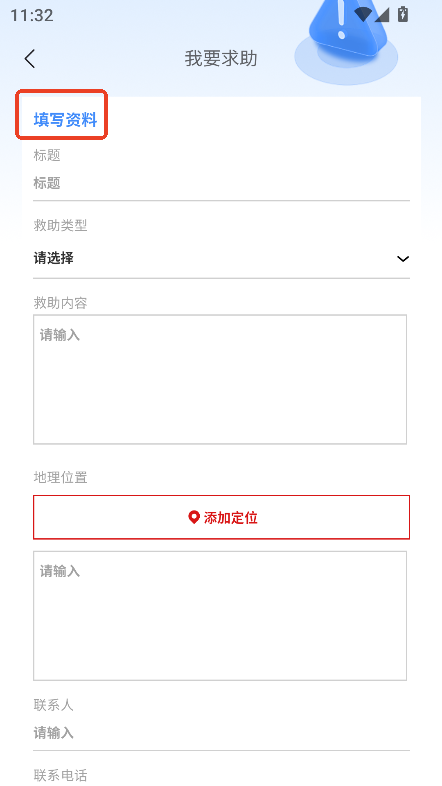Image resolution: width=442 pixels, height=786 pixels.
Task: Tap the 我要求助 page title
Action: 221,59
